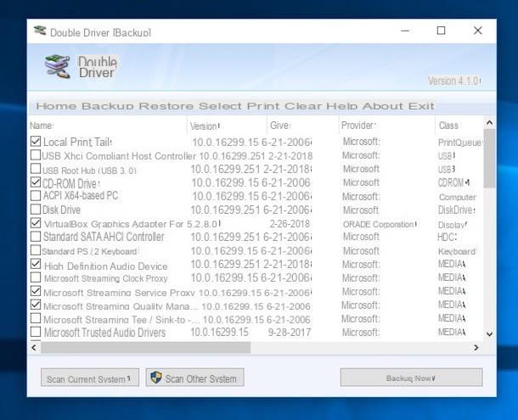Click the Computer class cell
Screen dimensions: 518x420
pyautogui.click(x=457, y=197)
